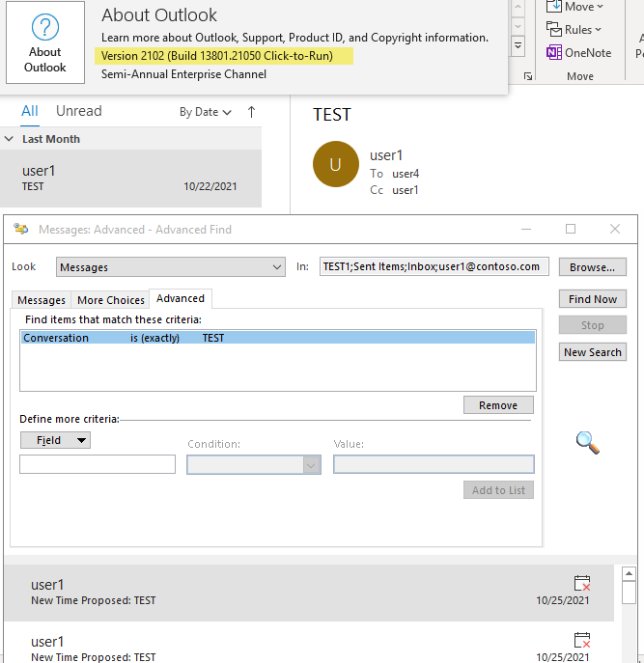This screenshot has width=644, height=663.
Task: Switch to the More Choices tab
Action: pos(111,300)
